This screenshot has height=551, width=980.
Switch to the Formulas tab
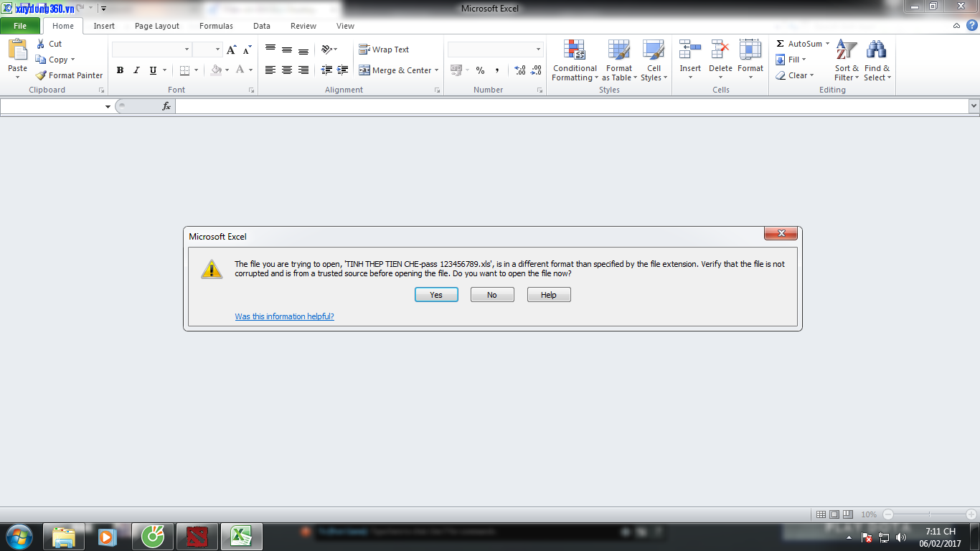pos(216,26)
